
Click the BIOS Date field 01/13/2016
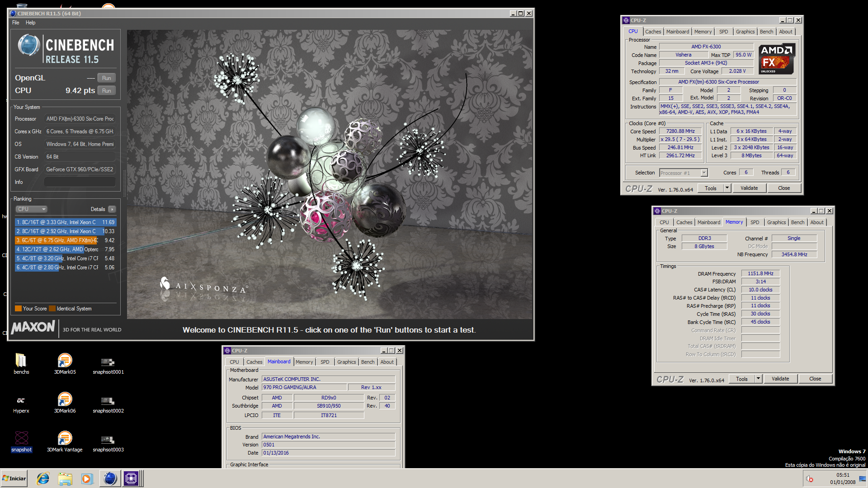coord(328,453)
